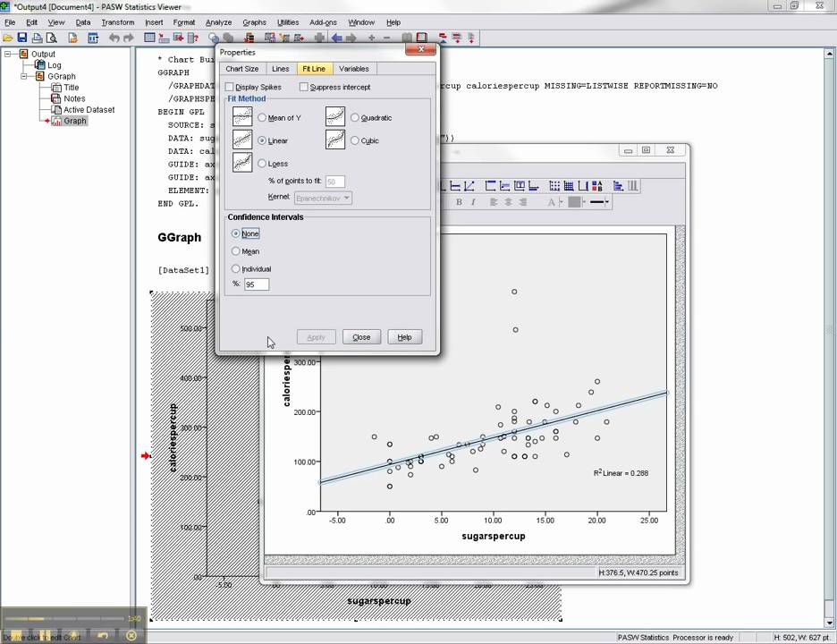Select Mean confidence interval option
The width and height of the screenshot is (837, 644).
[236, 251]
